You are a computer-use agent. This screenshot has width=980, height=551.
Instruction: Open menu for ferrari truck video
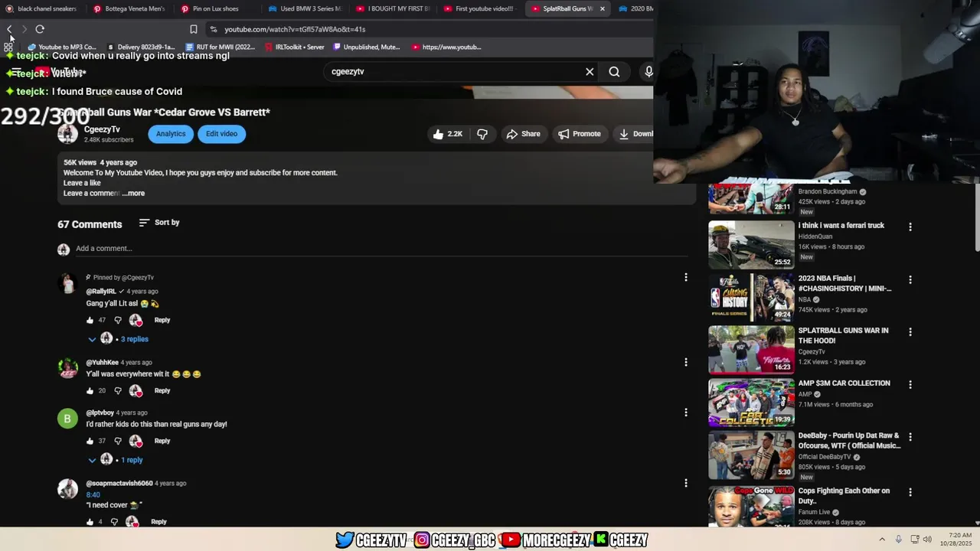[910, 227]
